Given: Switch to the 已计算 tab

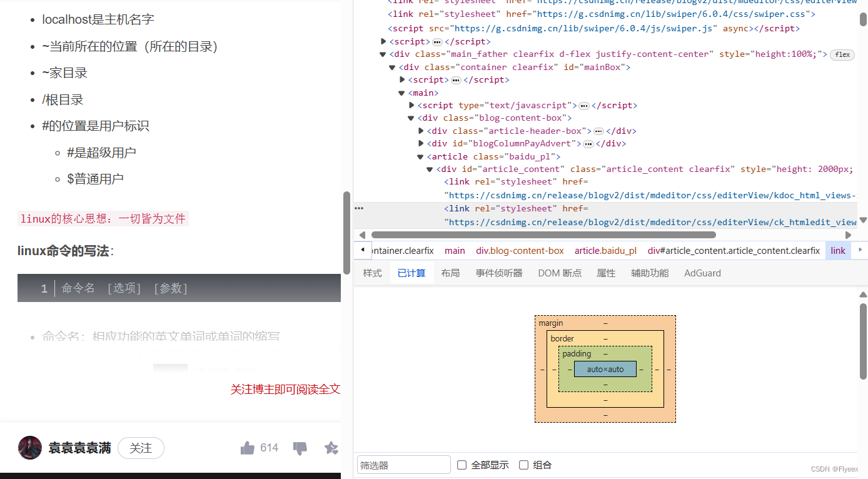Looking at the screenshot, I should coord(411,273).
